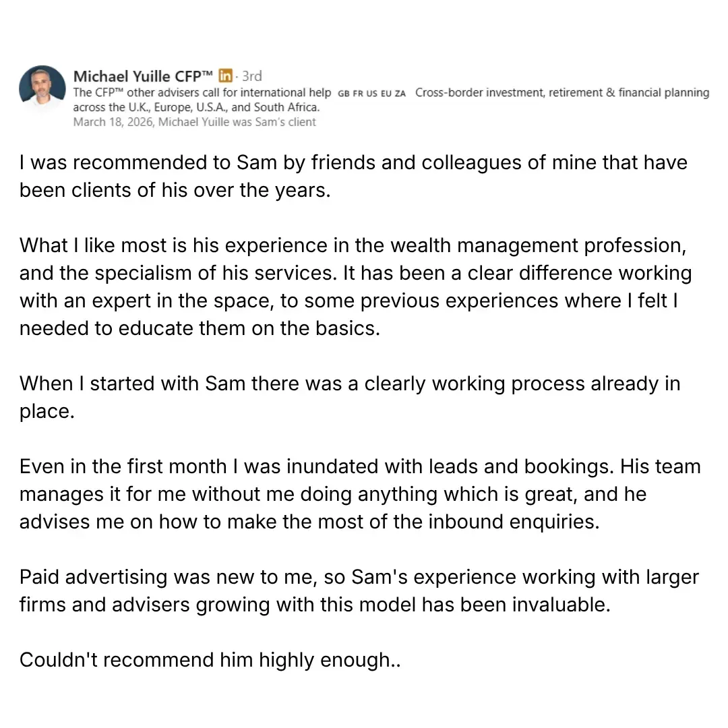The height and width of the screenshot is (728, 728).
Task: Click the line starting 'I was recommended to Sam'
Action: [x=353, y=163]
